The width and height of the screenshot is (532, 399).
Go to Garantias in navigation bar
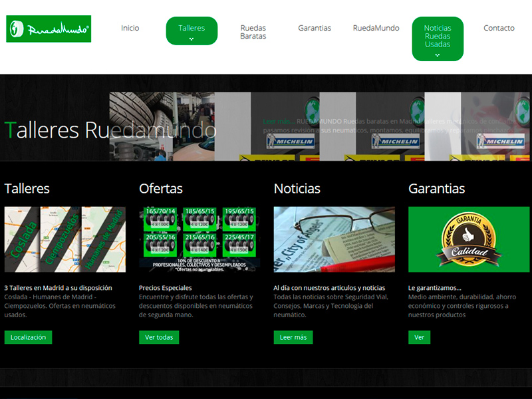[x=315, y=28]
